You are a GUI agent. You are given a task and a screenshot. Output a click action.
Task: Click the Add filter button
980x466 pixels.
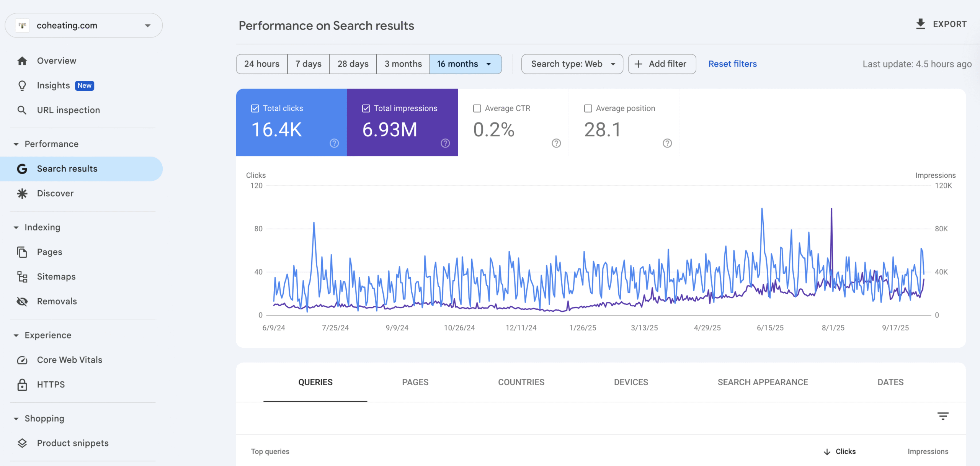[661, 64]
